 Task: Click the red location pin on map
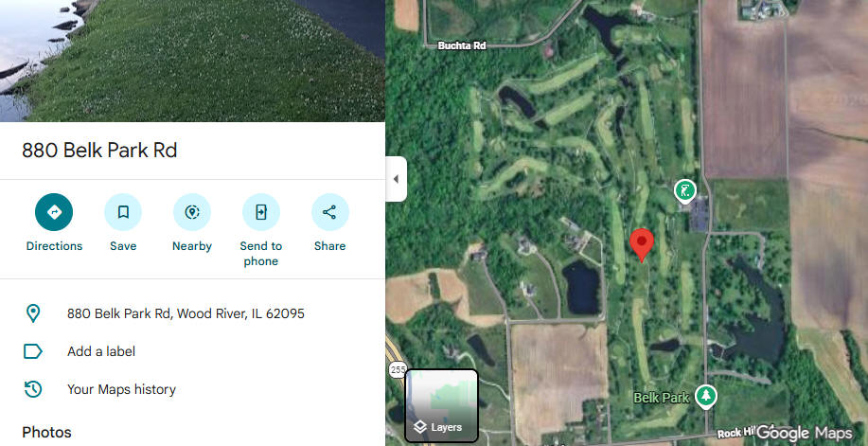point(642,244)
